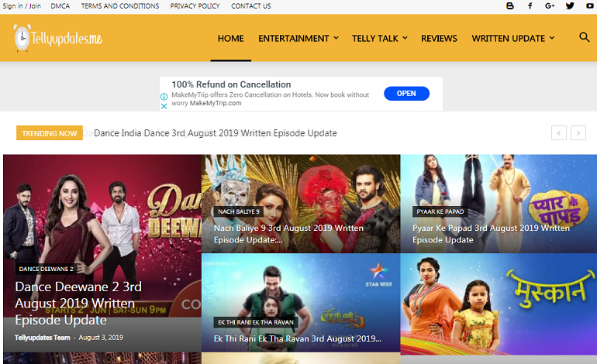Screen dimensions: 597x364
Task: Open Nach Baliye 9 written update title
Action: click(288, 234)
